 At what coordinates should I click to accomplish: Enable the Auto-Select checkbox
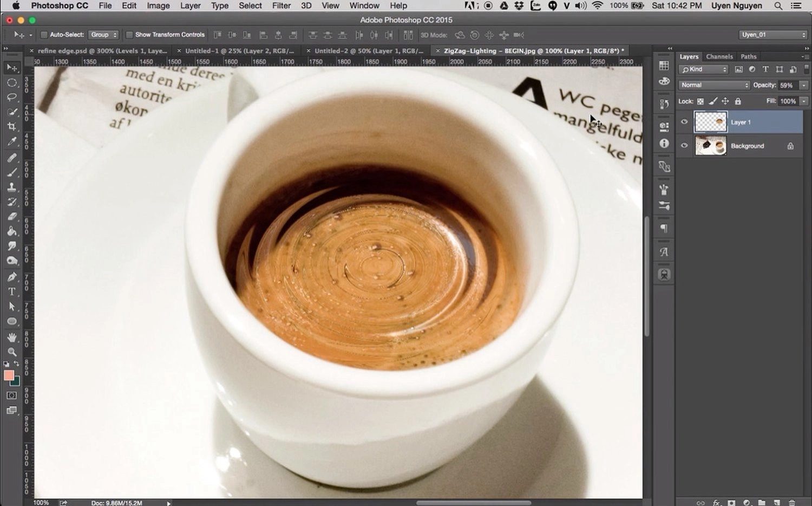(x=44, y=35)
